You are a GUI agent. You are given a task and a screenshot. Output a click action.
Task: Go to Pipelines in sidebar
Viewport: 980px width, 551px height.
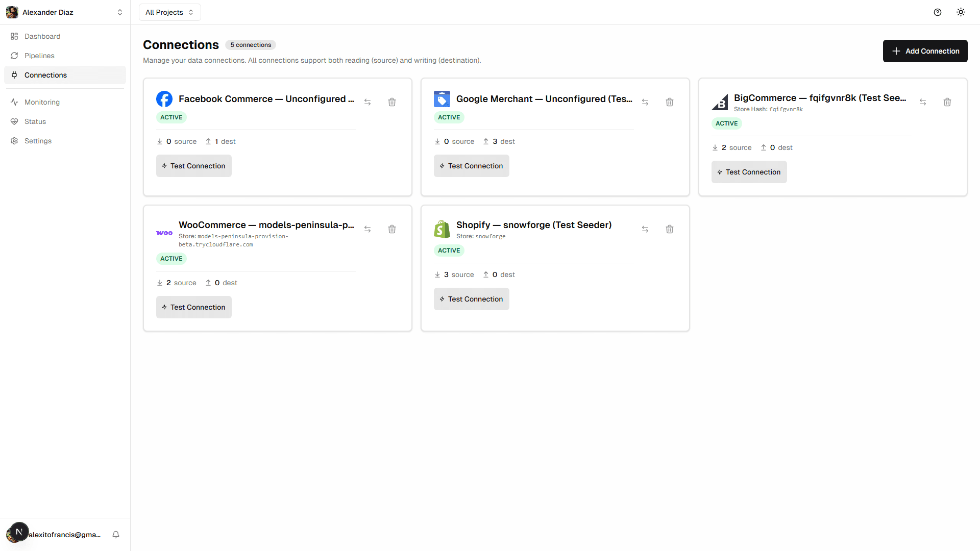pos(39,56)
